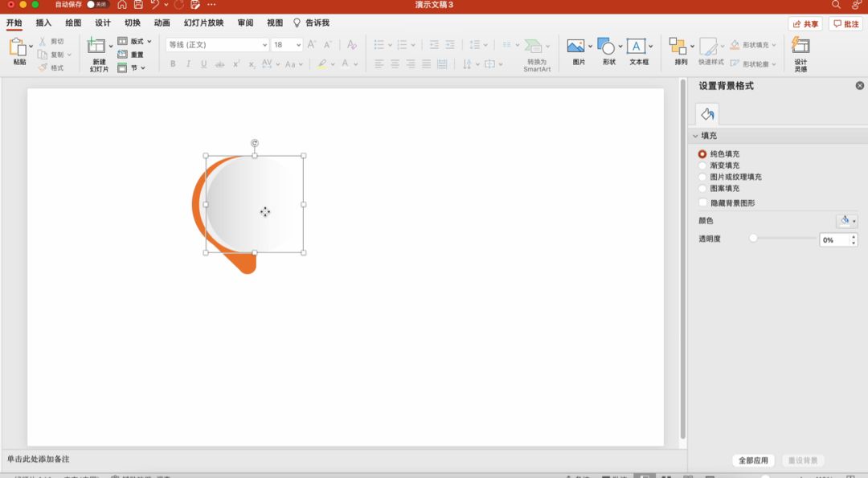
Task: Click the Arrange (排列) icon
Action: click(678, 46)
